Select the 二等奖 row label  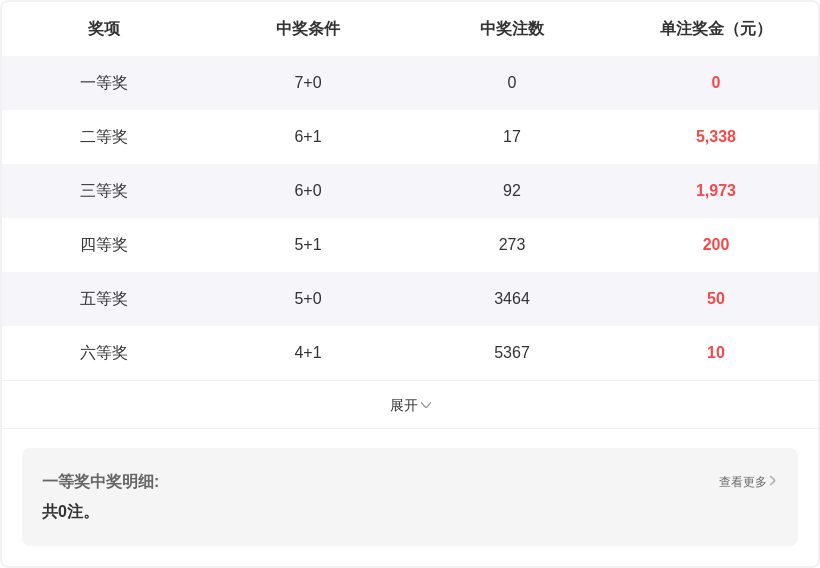tap(104, 137)
